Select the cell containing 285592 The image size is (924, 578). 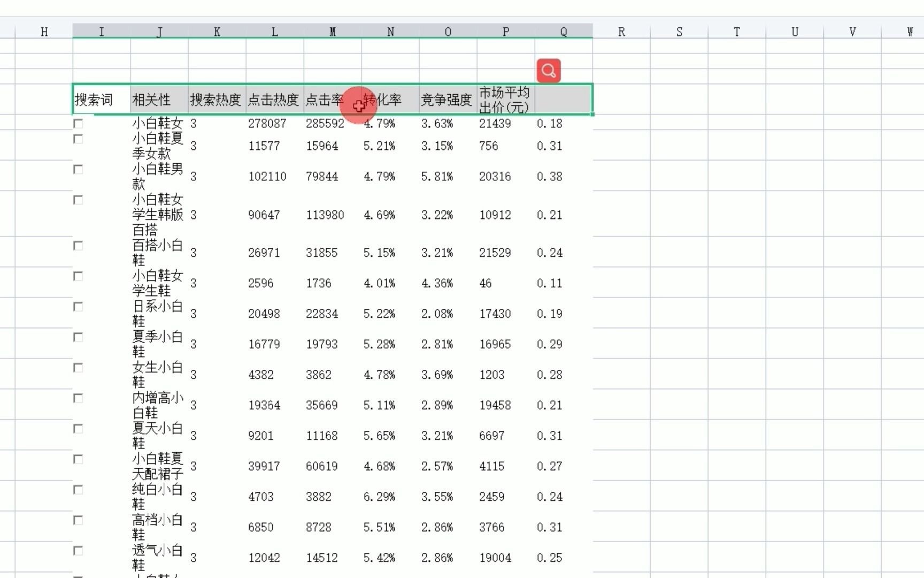[333, 123]
